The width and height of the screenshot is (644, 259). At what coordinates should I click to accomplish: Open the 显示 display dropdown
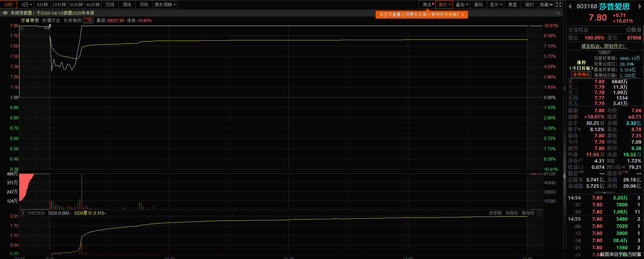click(496, 5)
